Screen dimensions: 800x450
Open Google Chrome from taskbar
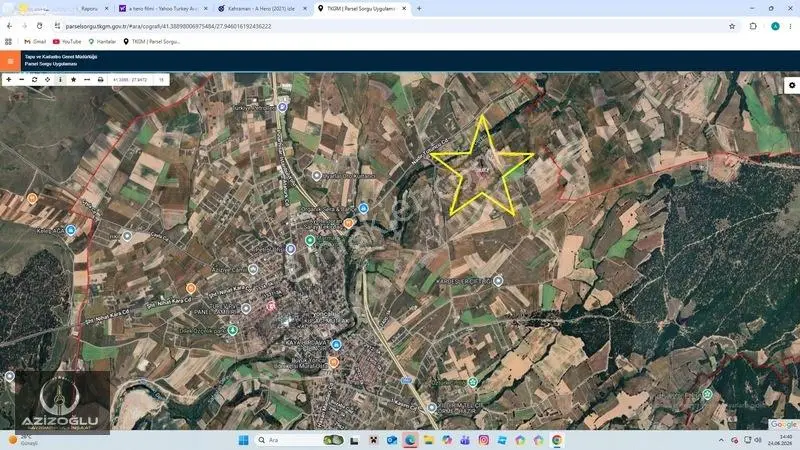pos(557,440)
